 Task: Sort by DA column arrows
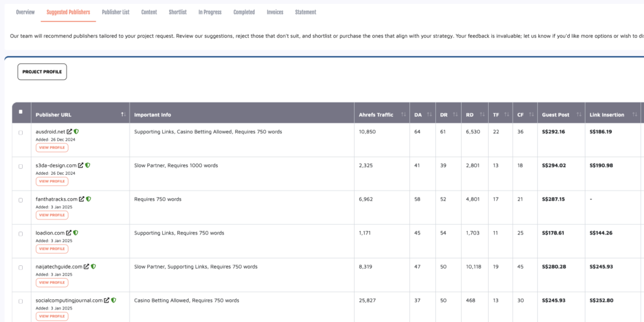pos(429,114)
